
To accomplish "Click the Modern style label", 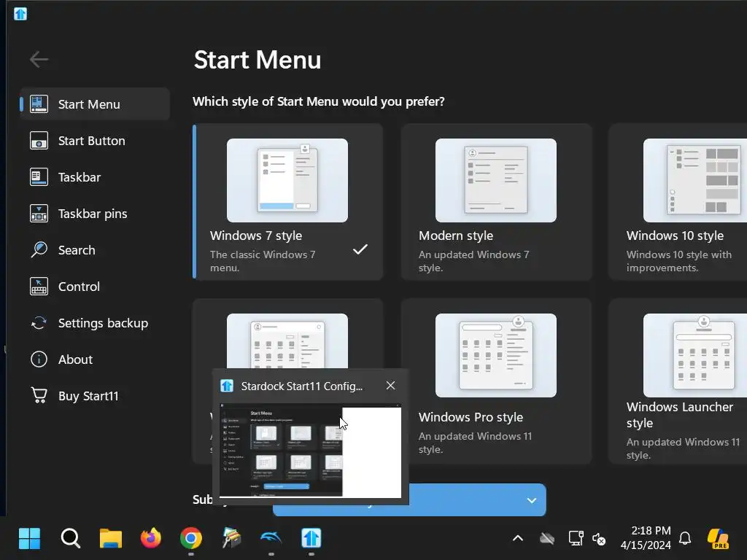I will point(456,236).
